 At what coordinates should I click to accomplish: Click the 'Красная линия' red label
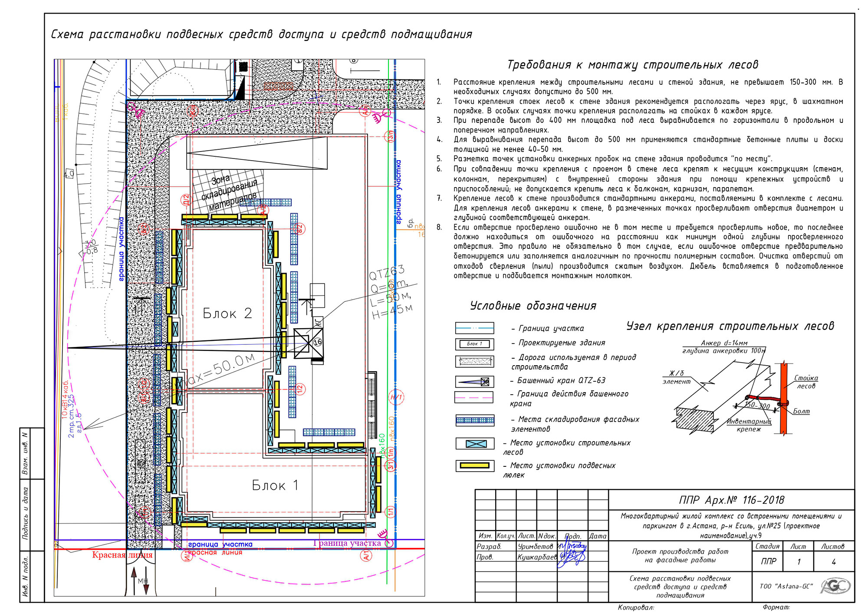click(x=122, y=555)
